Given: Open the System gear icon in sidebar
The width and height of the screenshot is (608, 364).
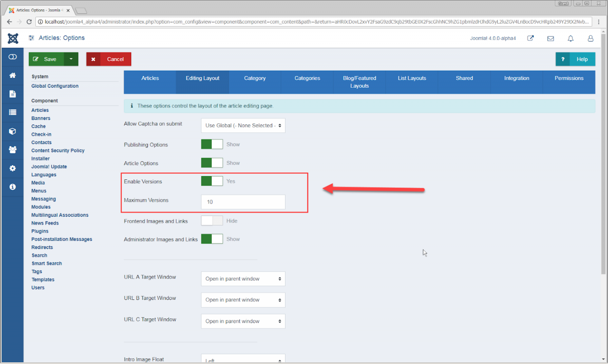Looking at the screenshot, I should tap(12, 168).
